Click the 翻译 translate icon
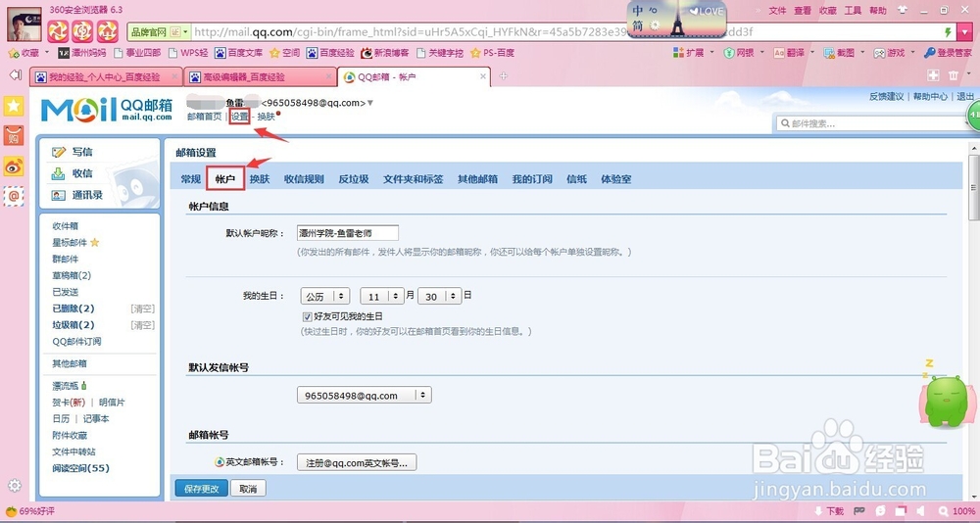 [x=779, y=53]
